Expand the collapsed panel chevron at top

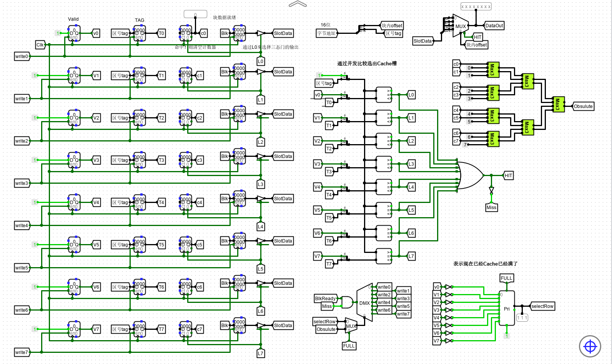(298, 4)
